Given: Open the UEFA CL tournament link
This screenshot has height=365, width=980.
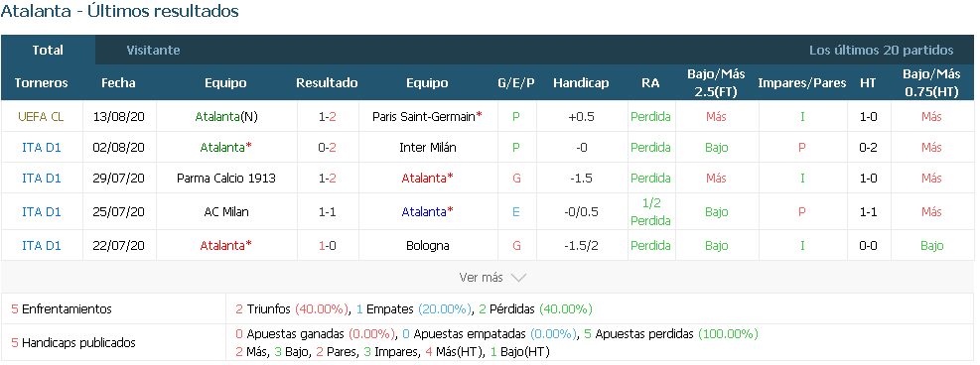Looking at the screenshot, I should (x=42, y=117).
